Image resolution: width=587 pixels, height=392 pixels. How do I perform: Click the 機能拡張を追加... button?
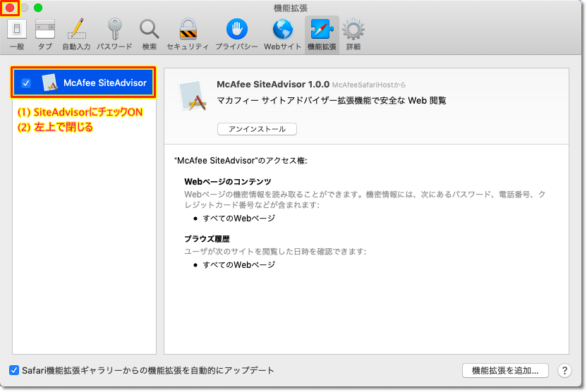click(x=505, y=371)
